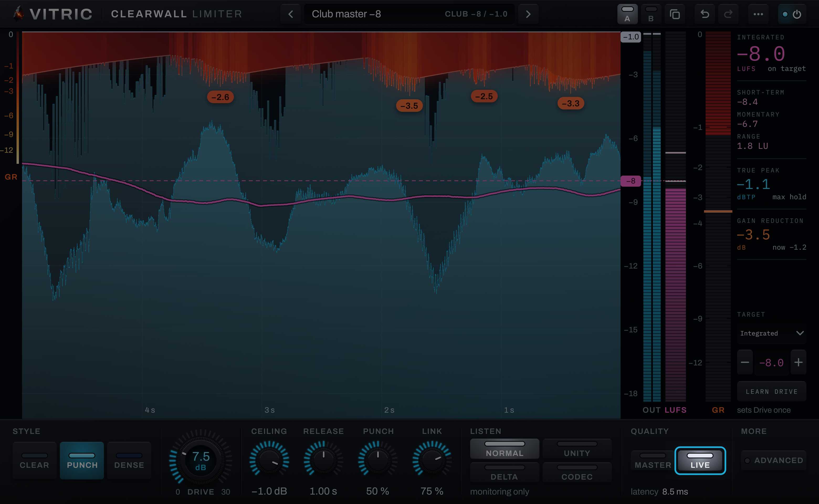The height and width of the screenshot is (504, 819).
Task: Click the Punch knob
Action: click(378, 460)
